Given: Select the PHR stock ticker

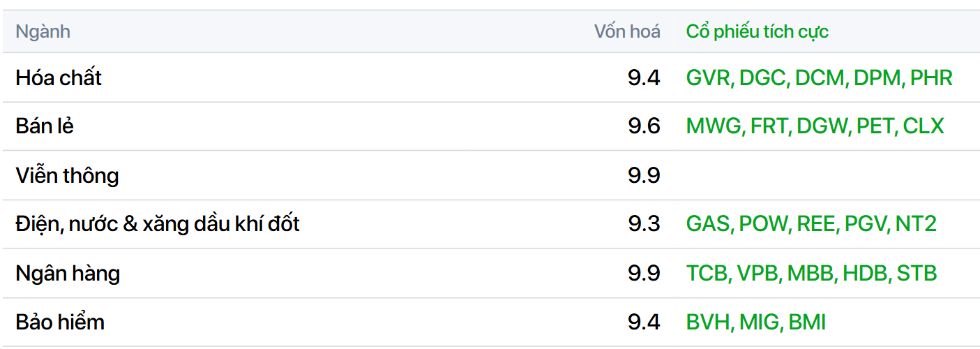Looking at the screenshot, I should pyautogui.click(x=931, y=77).
